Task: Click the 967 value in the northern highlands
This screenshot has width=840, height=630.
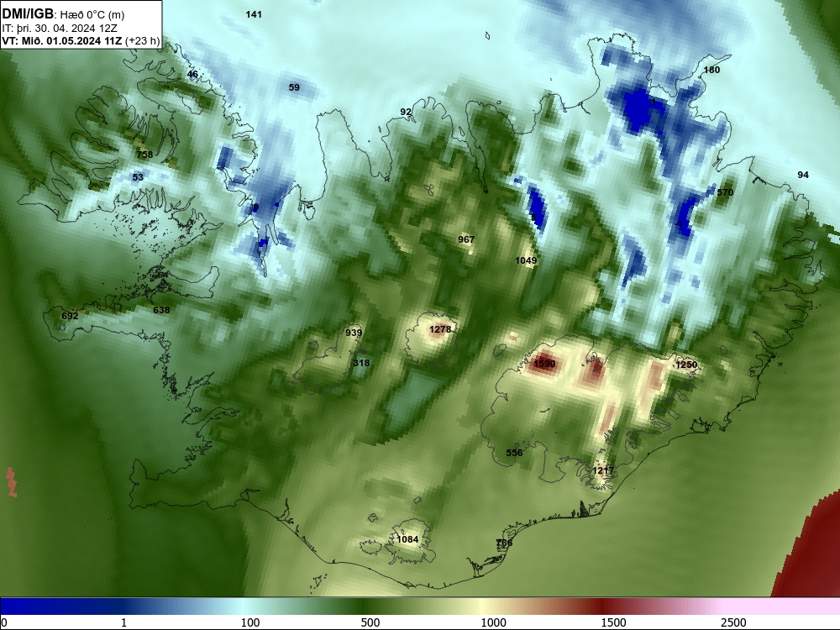Action: point(466,239)
